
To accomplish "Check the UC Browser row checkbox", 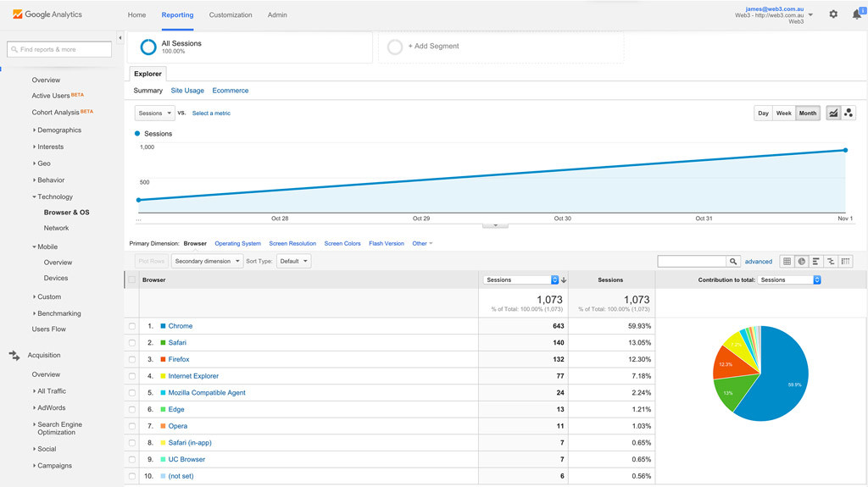I will [131, 459].
